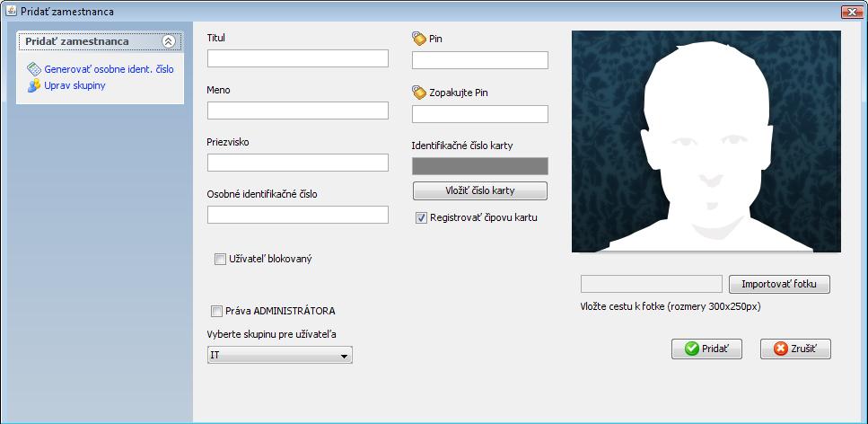Click the photo path input field

pos(652,284)
